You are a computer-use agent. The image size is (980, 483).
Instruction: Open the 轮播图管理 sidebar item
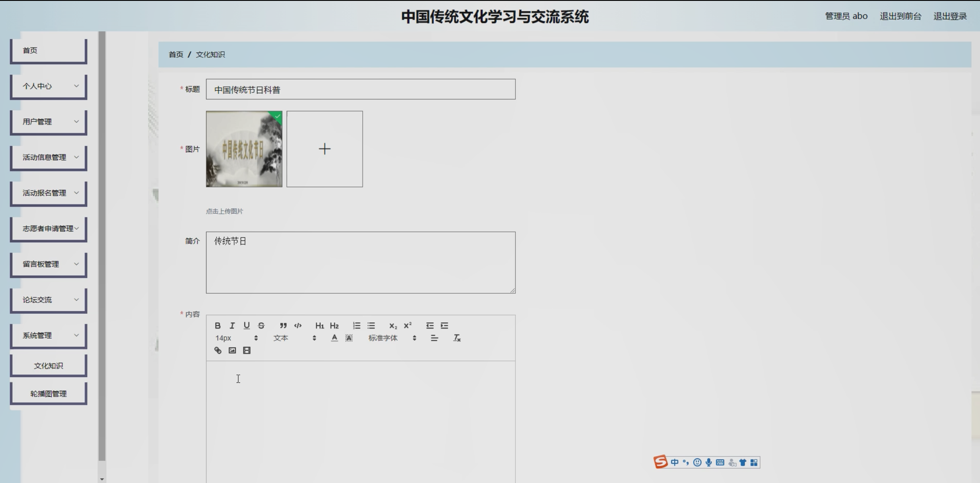pos(49,394)
